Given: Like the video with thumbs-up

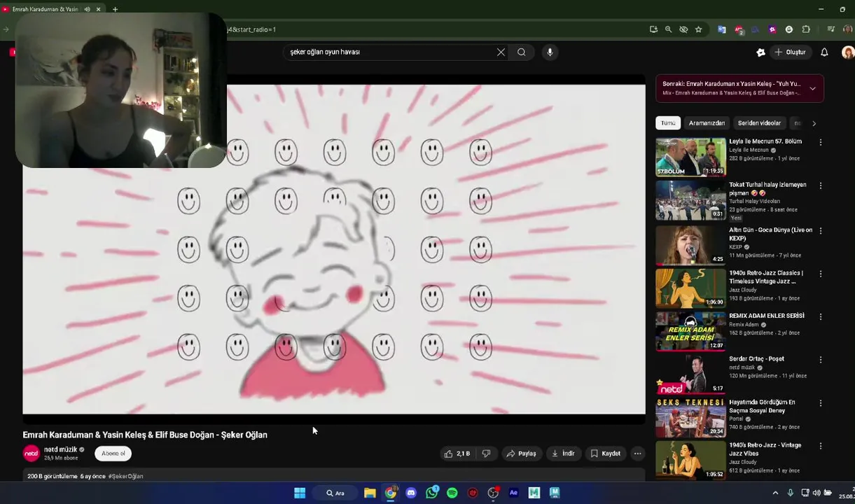Looking at the screenshot, I should (457, 454).
